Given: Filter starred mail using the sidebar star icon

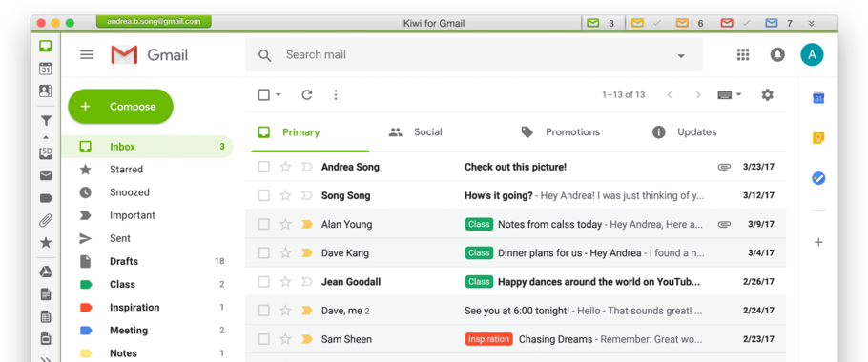Looking at the screenshot, I should click(x=46, y=242).
